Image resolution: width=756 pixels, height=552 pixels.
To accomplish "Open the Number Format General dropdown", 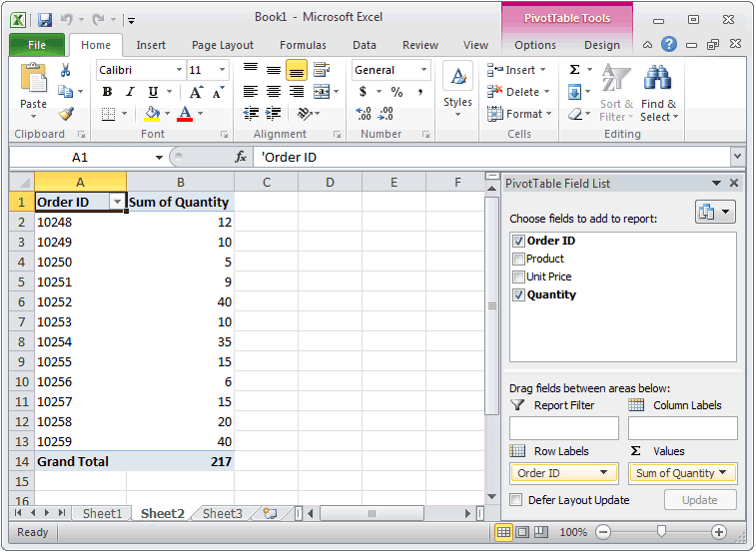I will [x=423, y=70].
